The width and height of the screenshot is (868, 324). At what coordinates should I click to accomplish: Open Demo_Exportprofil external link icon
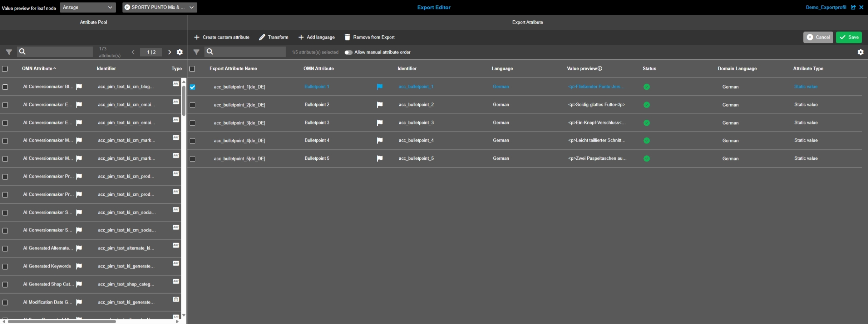(853, 7)
